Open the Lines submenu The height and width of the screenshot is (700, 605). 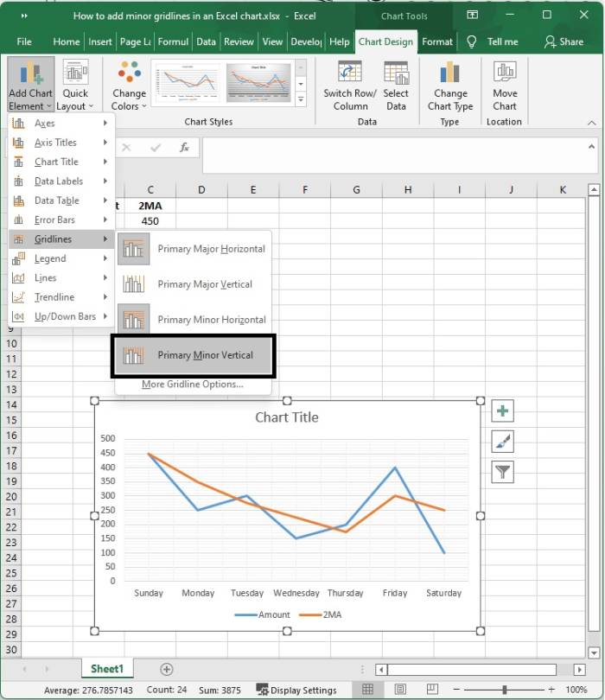tap(60, 277)
